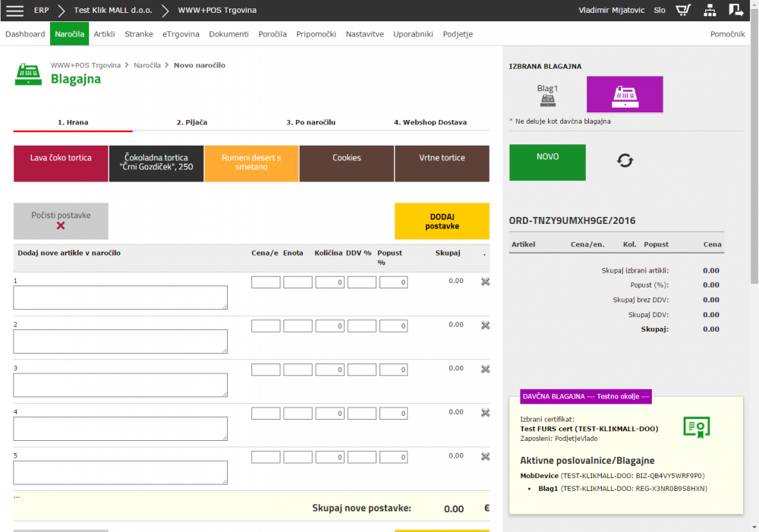Open the Naročila menu item

(69, 34)
